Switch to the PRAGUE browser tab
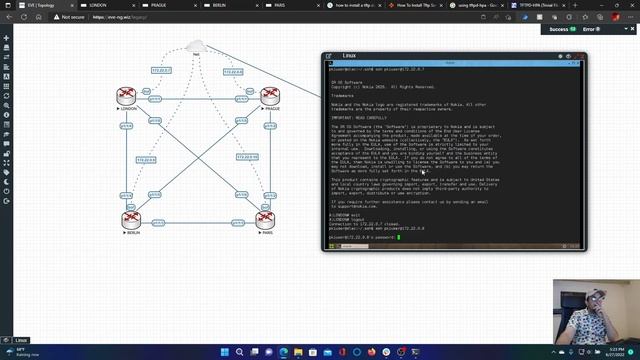The image size is (640, 360). tap(169, 5)
